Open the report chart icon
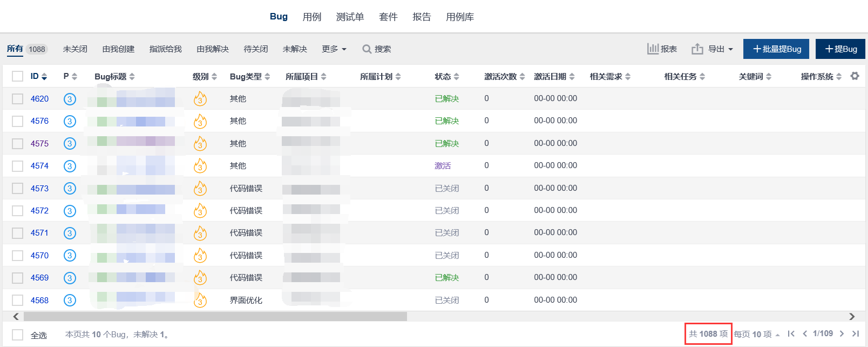This screenshot has width=868, height=347. [653, 49]
